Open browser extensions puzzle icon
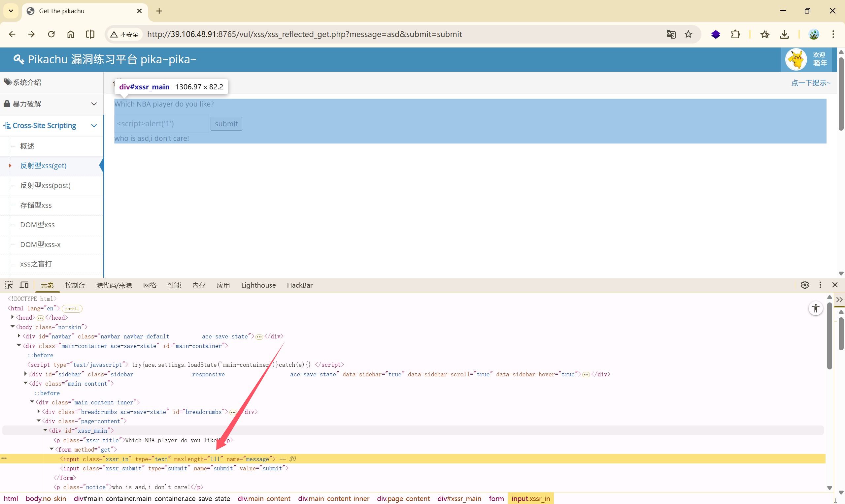The image size is (845, 504). (735, 34)
